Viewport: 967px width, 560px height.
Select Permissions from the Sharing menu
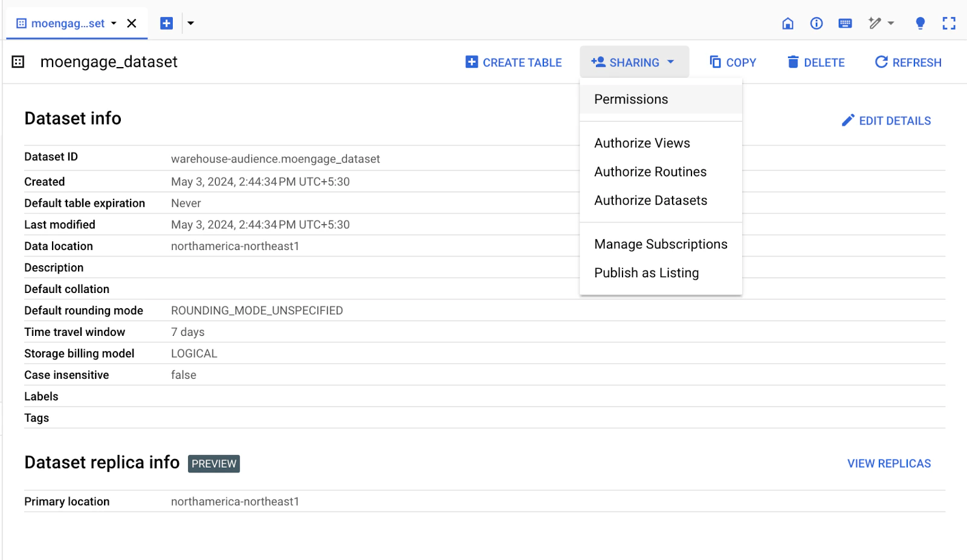(631, 98)
